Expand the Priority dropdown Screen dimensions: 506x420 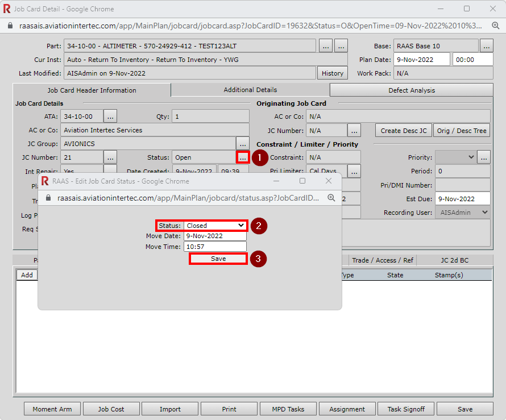click(x=455, y=157)
